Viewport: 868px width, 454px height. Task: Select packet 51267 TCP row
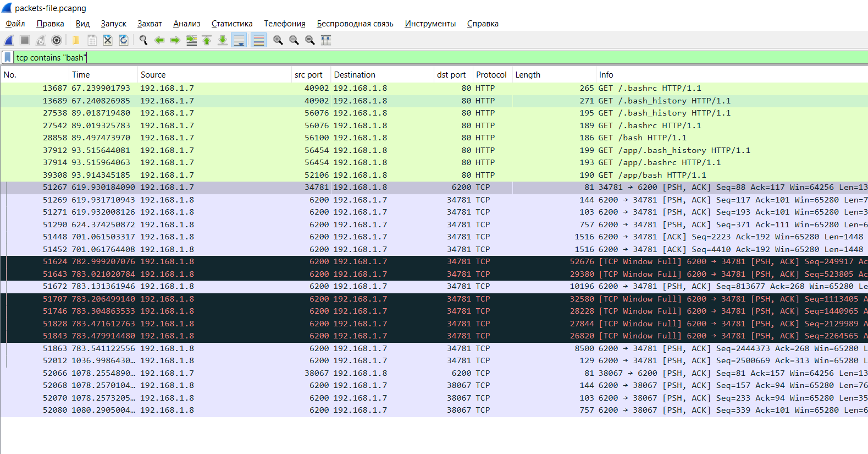pyautogui.click(x=434, y=187)
